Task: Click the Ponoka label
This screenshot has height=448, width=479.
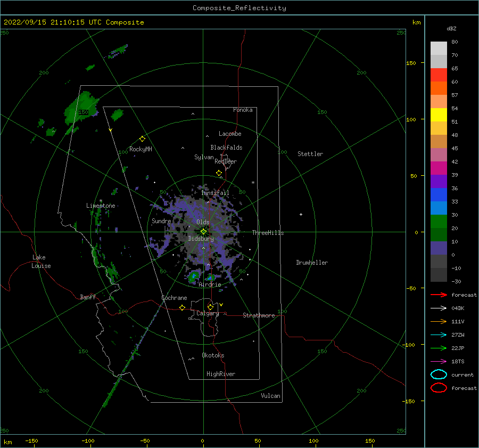Action: point(243,110)
